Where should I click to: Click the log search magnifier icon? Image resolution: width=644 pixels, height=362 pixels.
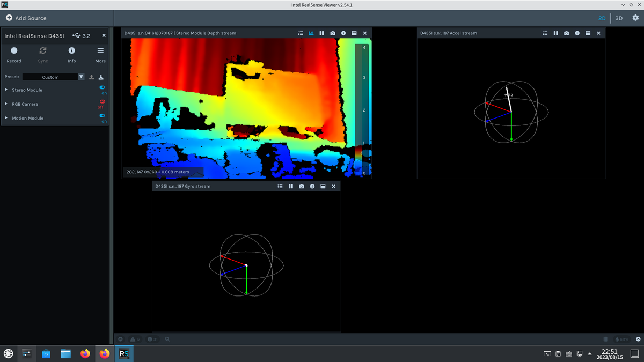[167, 339]
